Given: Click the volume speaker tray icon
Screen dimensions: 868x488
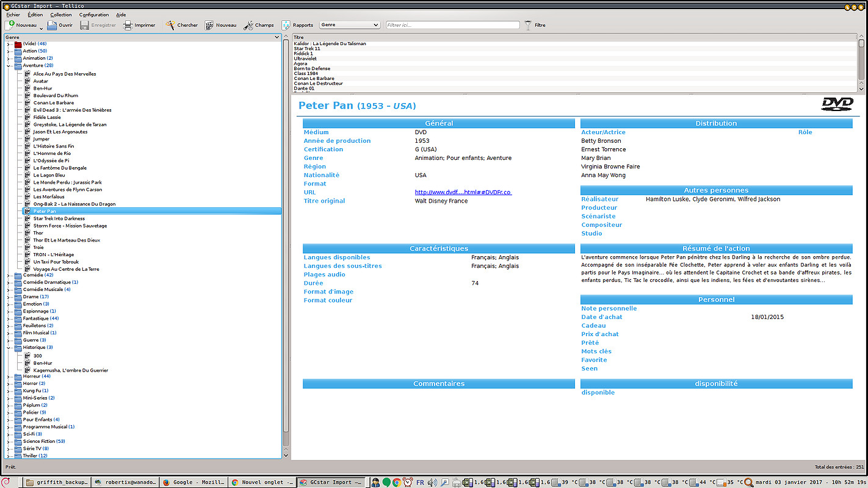Looking at the screenshot, I should 432,483.
